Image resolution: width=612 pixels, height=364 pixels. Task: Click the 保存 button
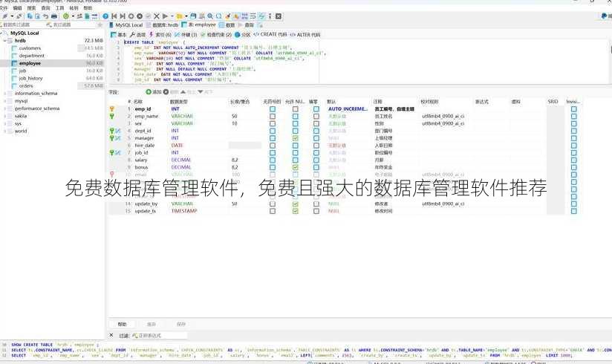pyautogui.click(x=181, y=324)
